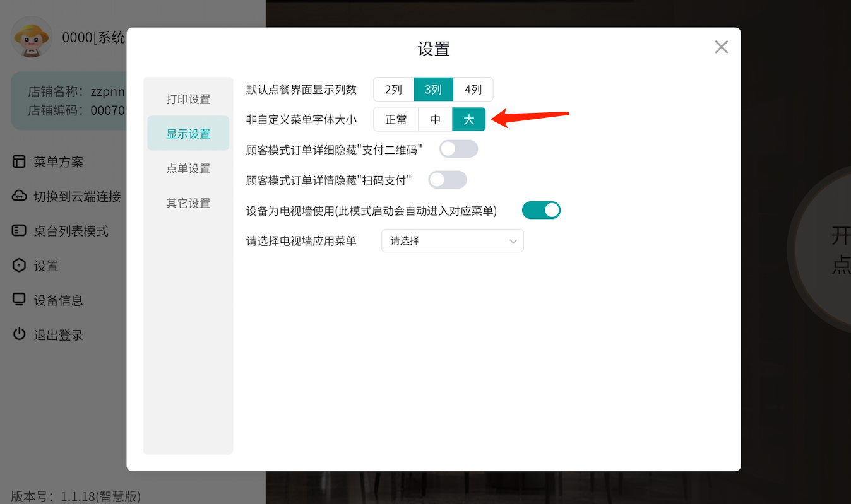Click the avatar image for 0000 系统 account

(x=30, y=38)
